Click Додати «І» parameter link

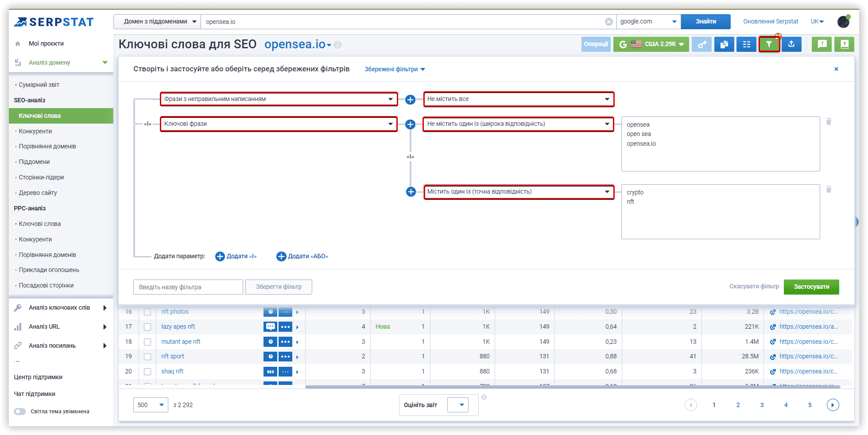[236, 256]
